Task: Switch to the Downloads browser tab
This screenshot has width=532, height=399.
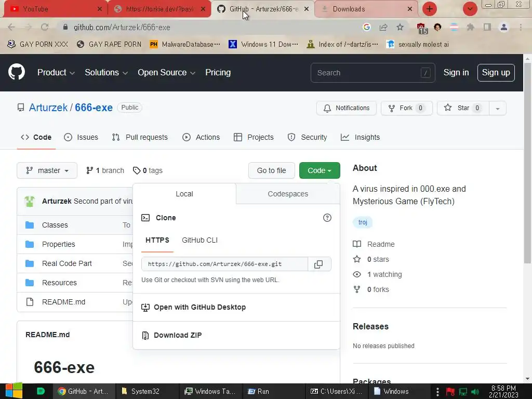Action: [x=366, y=9]
